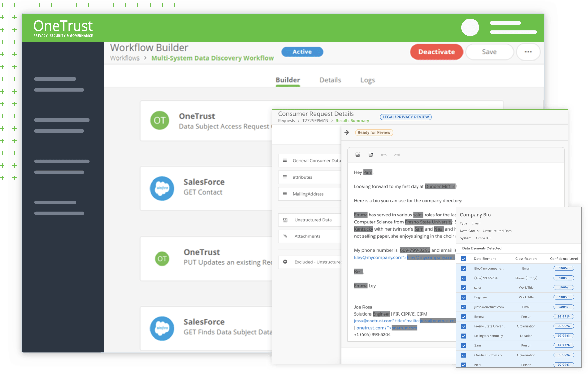Click 100% confidence pill for sales row

[564, 288]
